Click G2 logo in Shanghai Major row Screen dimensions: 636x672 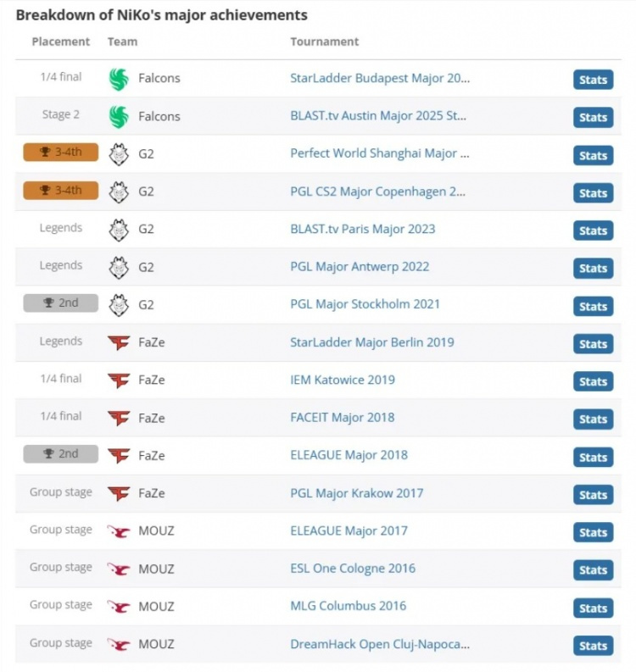[x=119, y=155]
